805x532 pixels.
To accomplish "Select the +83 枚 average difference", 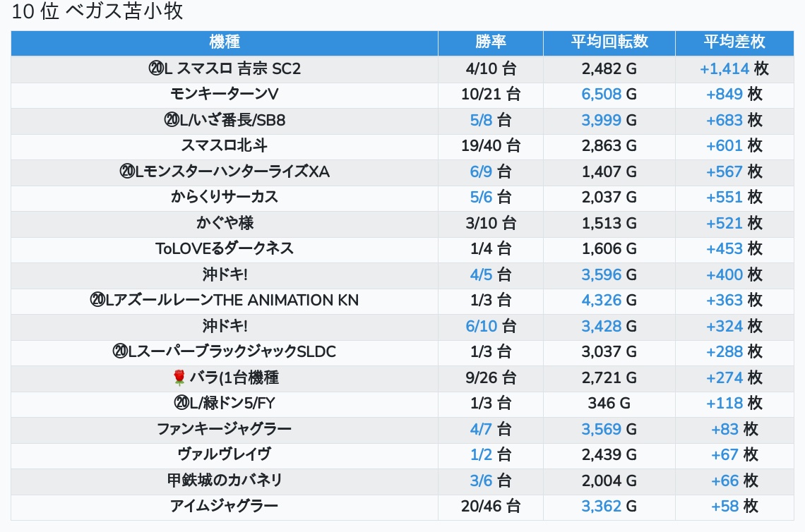I will point(734,429).
